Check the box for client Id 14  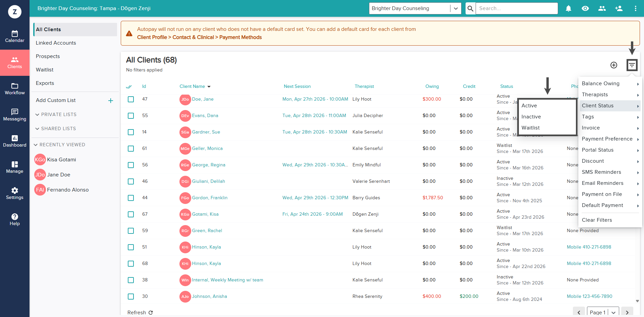click(131, 132)
